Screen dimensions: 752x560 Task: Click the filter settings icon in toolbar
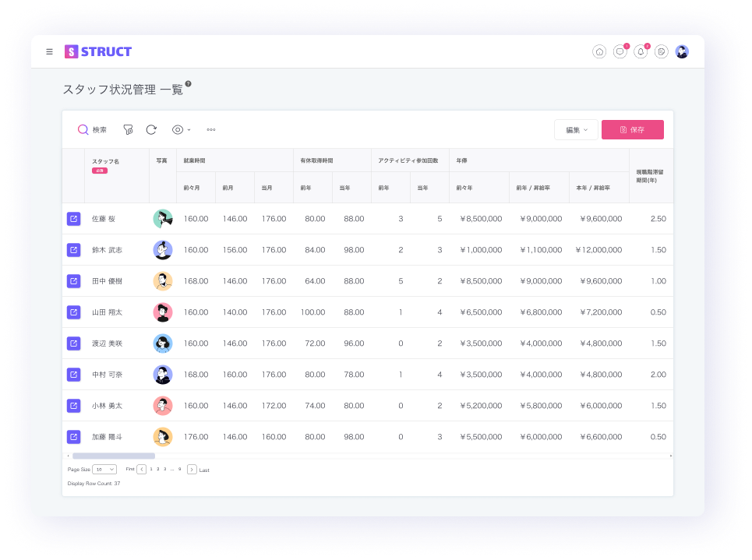click(x=128, y=129)
